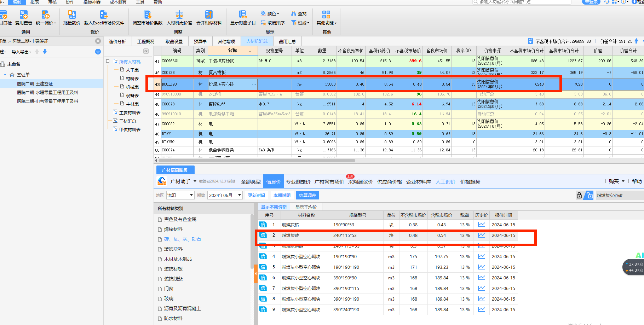Click the 广材助手 logo icon

162,181
